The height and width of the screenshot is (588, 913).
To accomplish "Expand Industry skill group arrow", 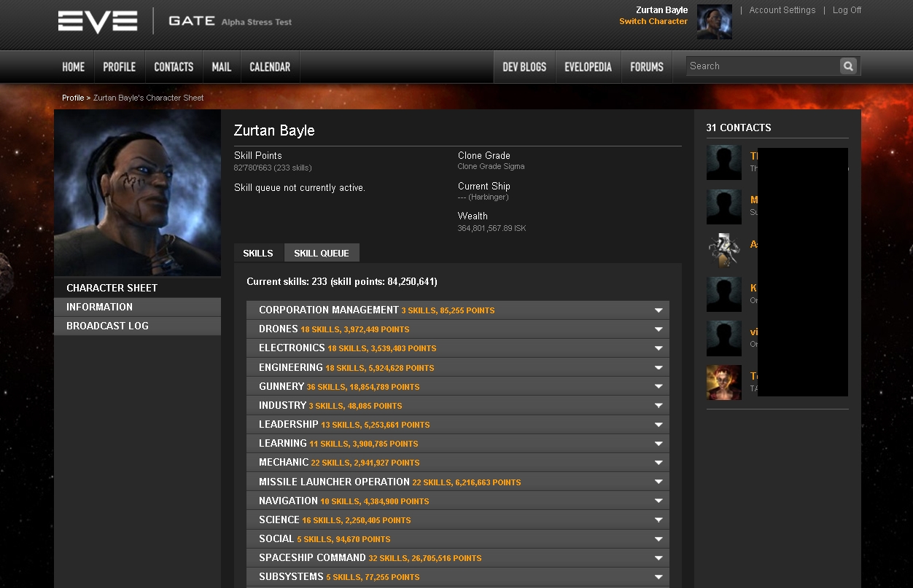I will pos(658,406).
